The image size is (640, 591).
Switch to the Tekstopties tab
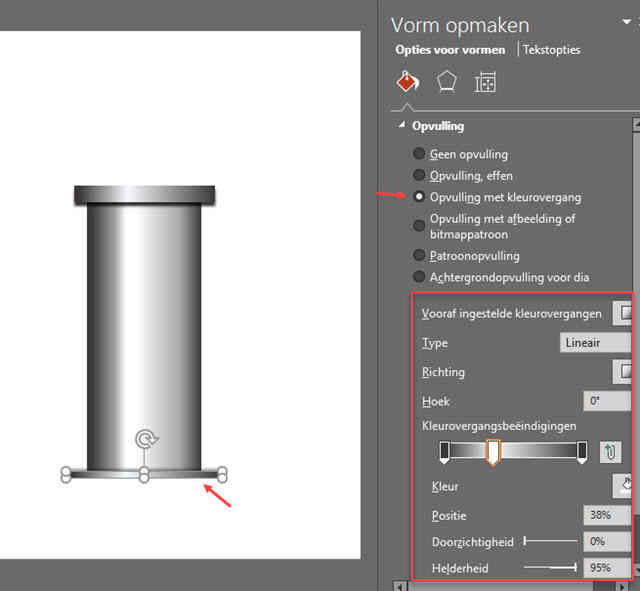551,50
